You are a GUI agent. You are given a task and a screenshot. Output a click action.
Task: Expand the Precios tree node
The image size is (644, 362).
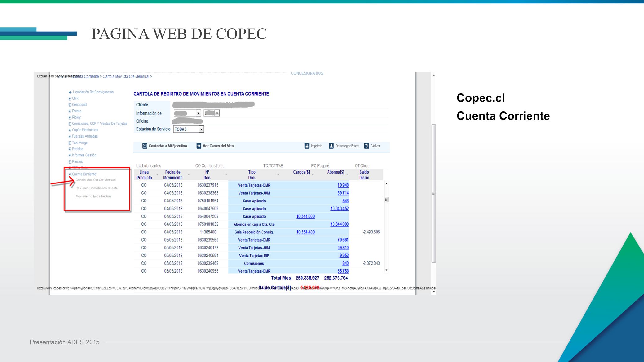coord(70,162)
